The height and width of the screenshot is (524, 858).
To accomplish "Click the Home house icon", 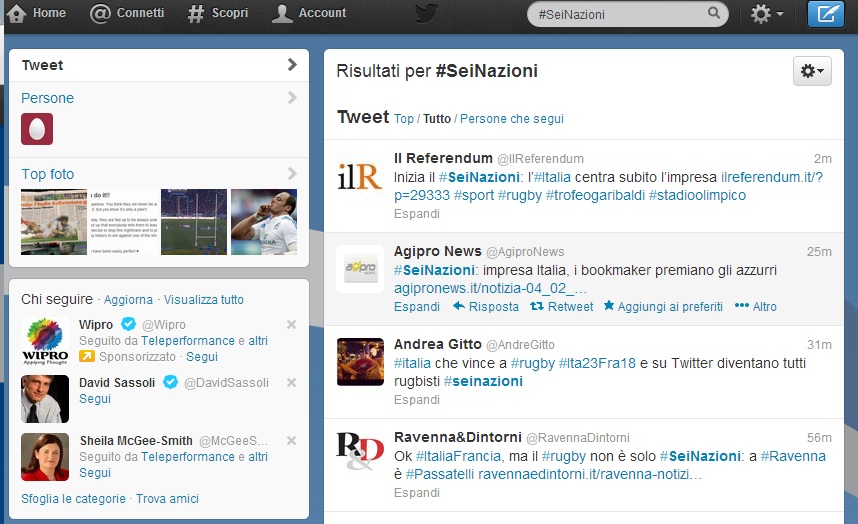I will point(16,14).
